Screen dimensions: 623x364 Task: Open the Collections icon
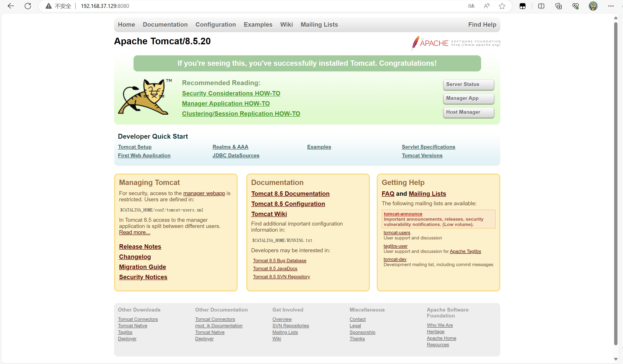559,6
